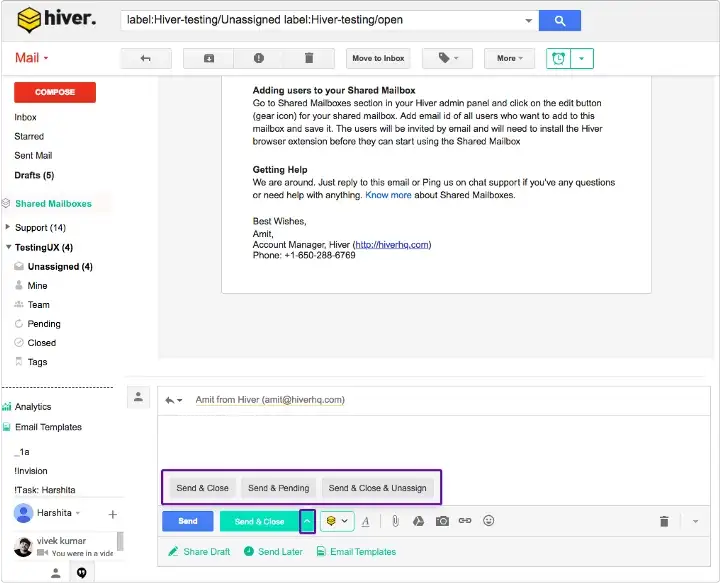The image size is (720, 583).
Task: Select Shared Mailboxes heading
Action: (x=53, y=203)
